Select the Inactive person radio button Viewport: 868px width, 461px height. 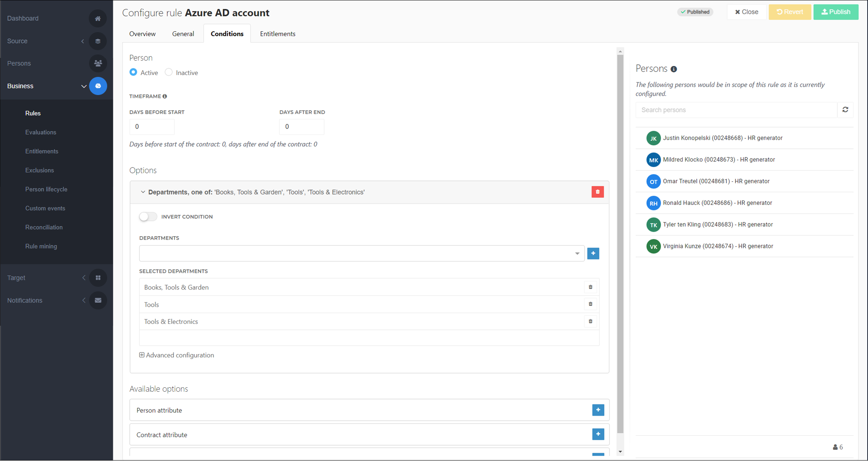[169, 72]
